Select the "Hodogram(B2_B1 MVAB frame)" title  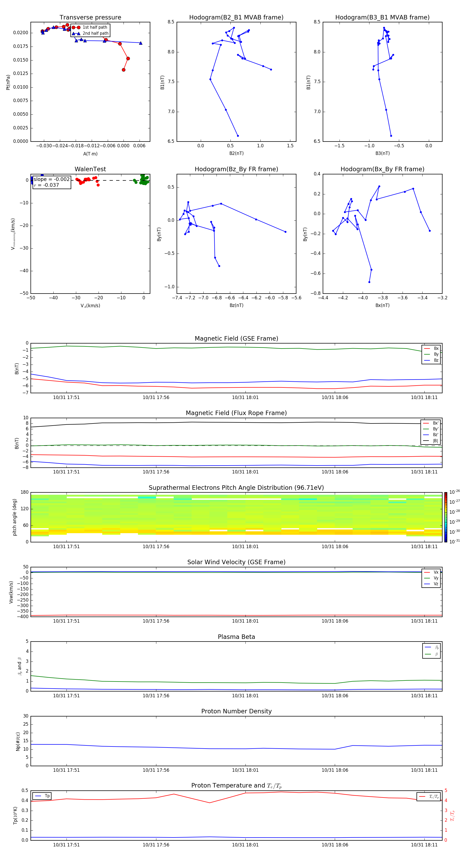(x=236, y=18)
